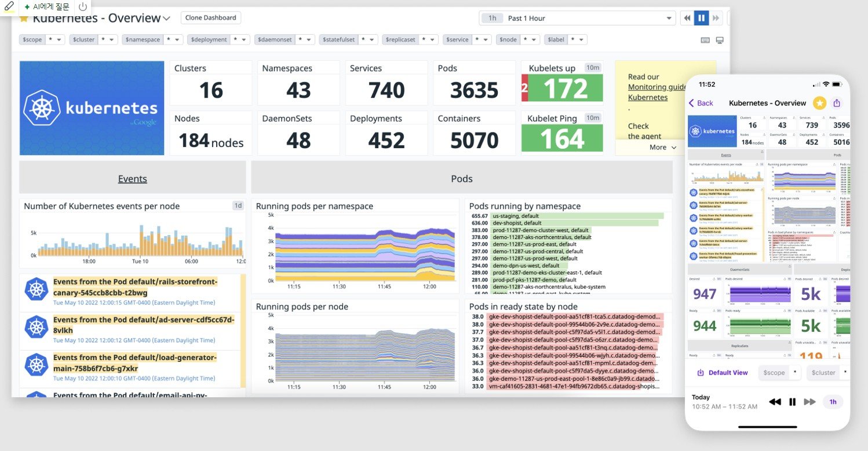Click the rewind button beside the time range

(x=687, y=18)
